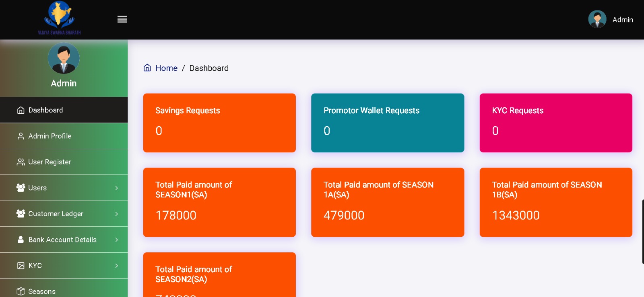The width and height of the screenshot is (644, 297).
Task: Open the Savings Requests card
Action: [219, 123]
